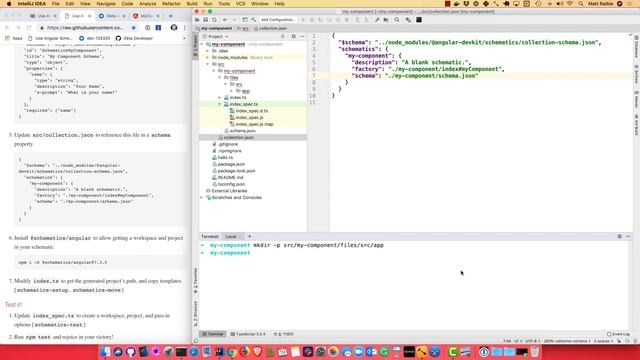Open Terminal panel gear settings
Image resolution: width=640 pixels, height=360 pixels.
620,236
